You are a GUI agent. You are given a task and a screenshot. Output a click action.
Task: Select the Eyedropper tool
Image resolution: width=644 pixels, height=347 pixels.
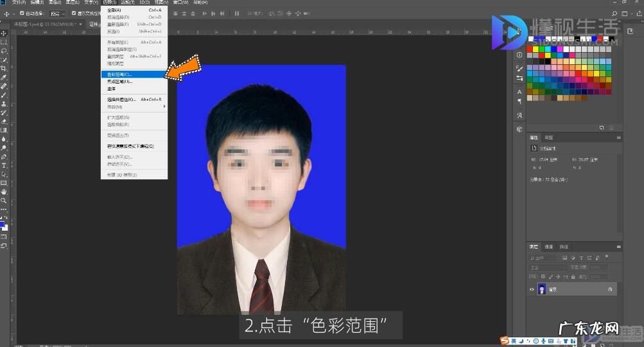click(x=4, y=77)
